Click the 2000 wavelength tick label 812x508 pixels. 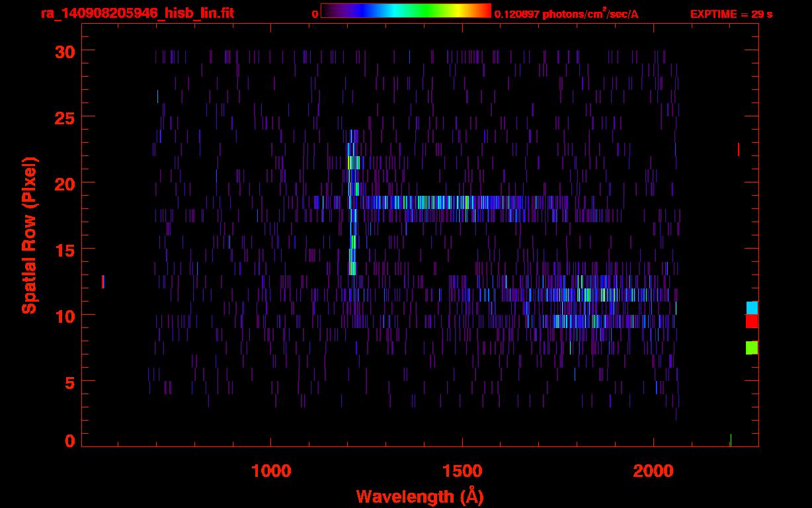[x=653, y=471]
